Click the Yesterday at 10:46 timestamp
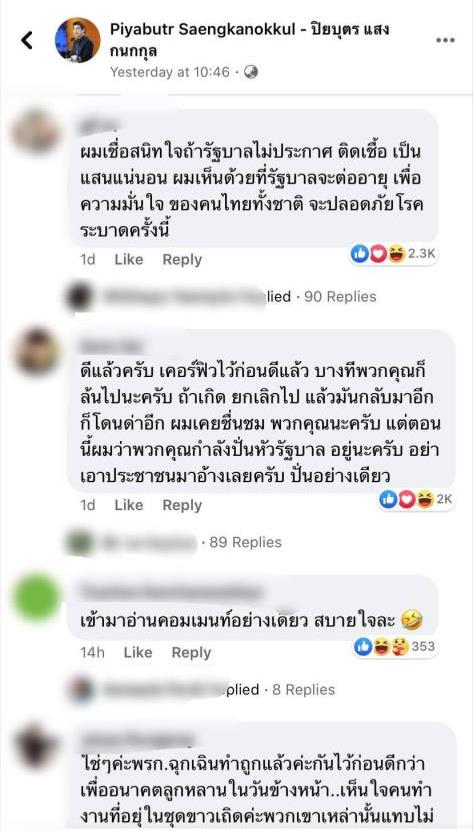The width and height of the screenshot is (473, 831). pyautogui.click(x=170, y=72)
